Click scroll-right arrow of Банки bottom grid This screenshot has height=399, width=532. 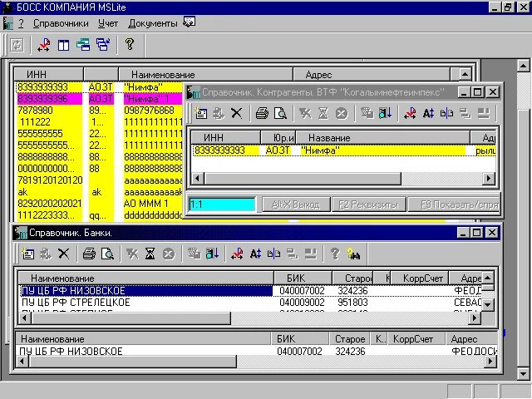coord(490,362)
